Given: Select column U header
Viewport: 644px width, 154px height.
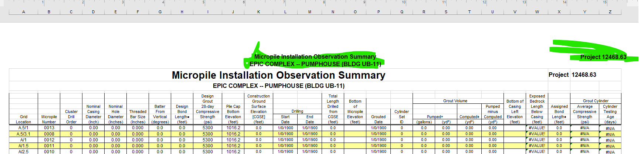Looking at the screenshot, I should point(492,12).
